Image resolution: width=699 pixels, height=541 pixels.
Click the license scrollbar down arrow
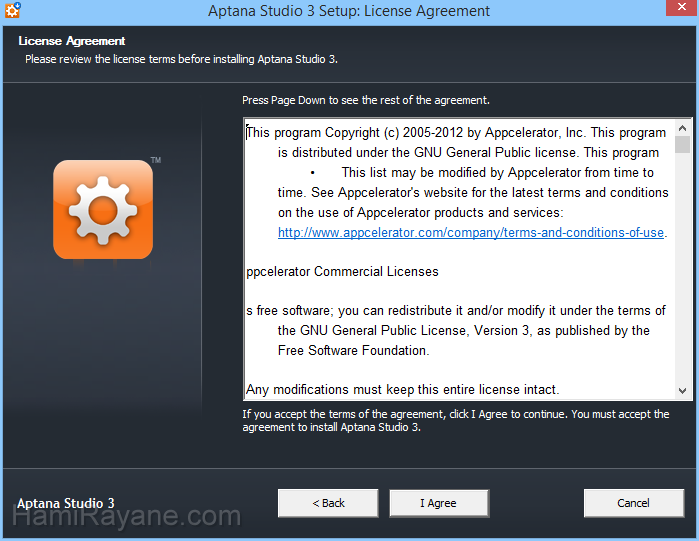[x=682, y=391]
